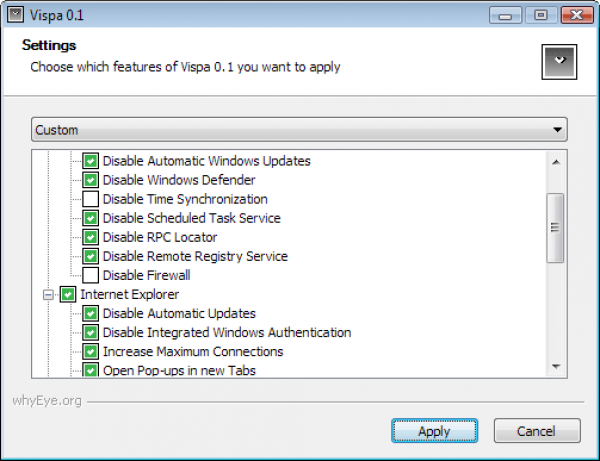The image size is (600, 461).
Task: Click the vertical scrollbar thumb
Action: tap(556, 228)
